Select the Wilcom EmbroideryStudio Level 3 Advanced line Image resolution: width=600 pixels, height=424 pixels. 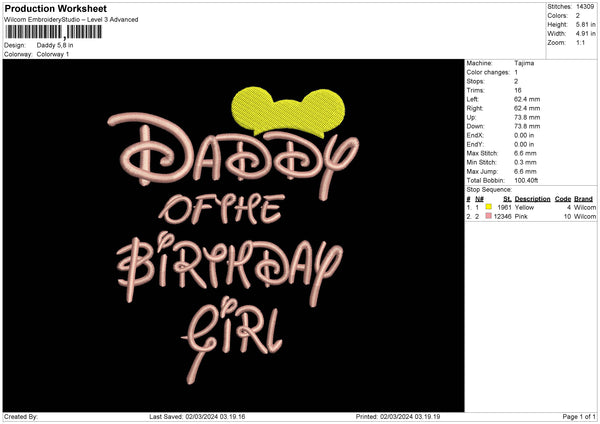[x=71, y=20]
